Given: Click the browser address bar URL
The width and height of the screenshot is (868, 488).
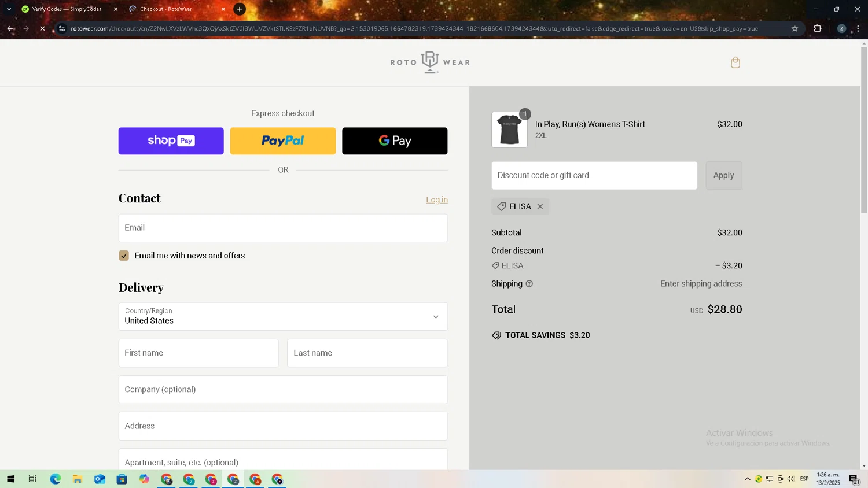Looking at the screenshot, I should point(414,28).
